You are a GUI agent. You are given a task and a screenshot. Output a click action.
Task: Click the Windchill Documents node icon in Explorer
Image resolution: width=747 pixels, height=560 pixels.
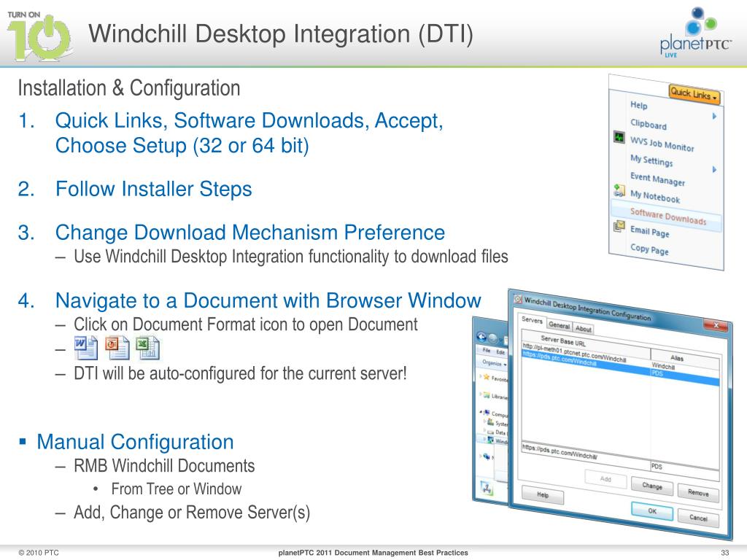tap(491, 440)
